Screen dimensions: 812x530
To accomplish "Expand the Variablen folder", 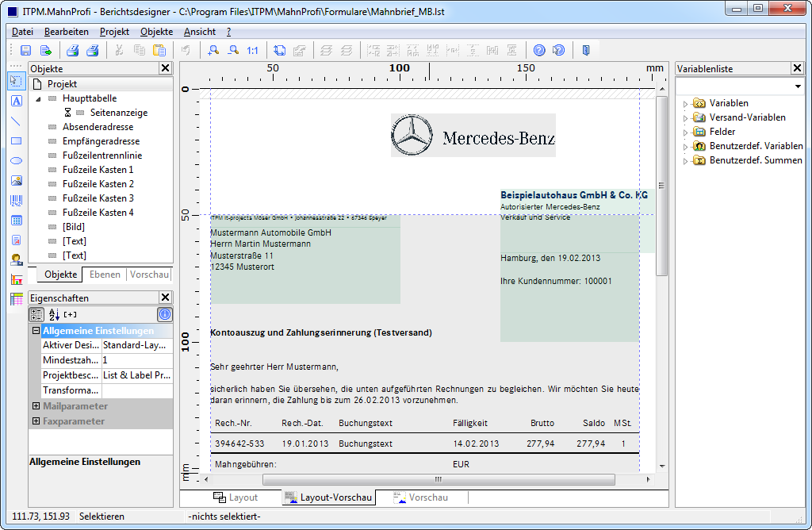I will pyautogui.click(x=685, y=104).
